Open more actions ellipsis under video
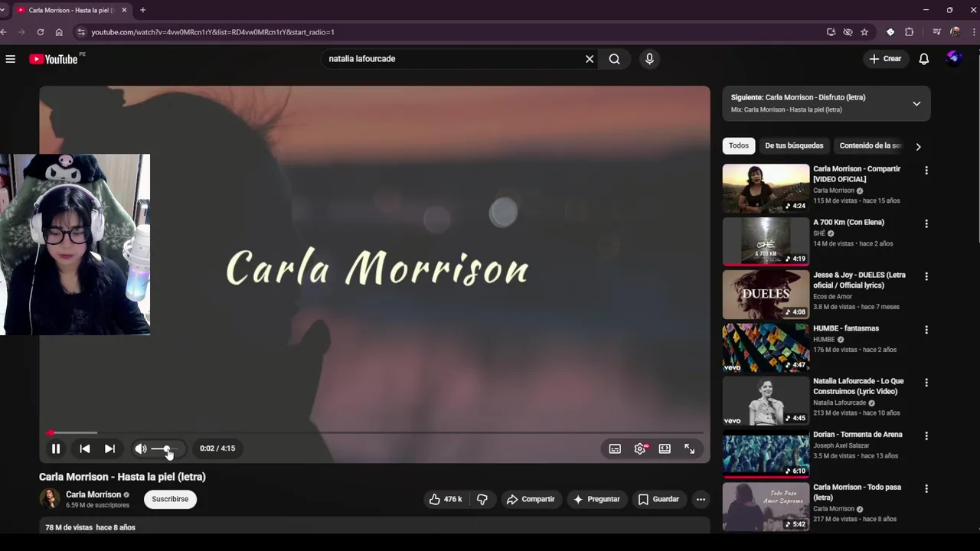Image resolution: width=980 pixels, height=551 pixels. pyautogui.click(x=701, y=499)
